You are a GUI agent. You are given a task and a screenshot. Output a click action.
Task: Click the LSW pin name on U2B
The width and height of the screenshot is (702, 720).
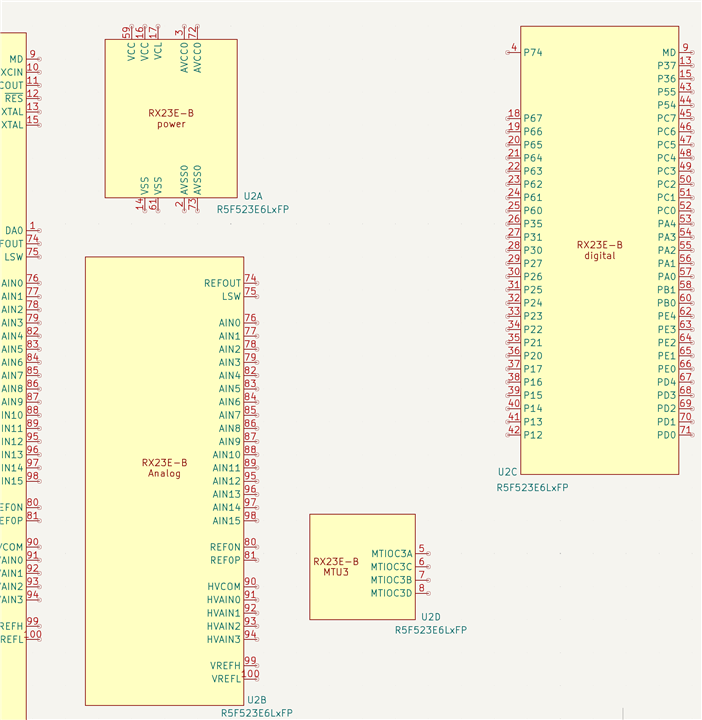tap(231, 297)
